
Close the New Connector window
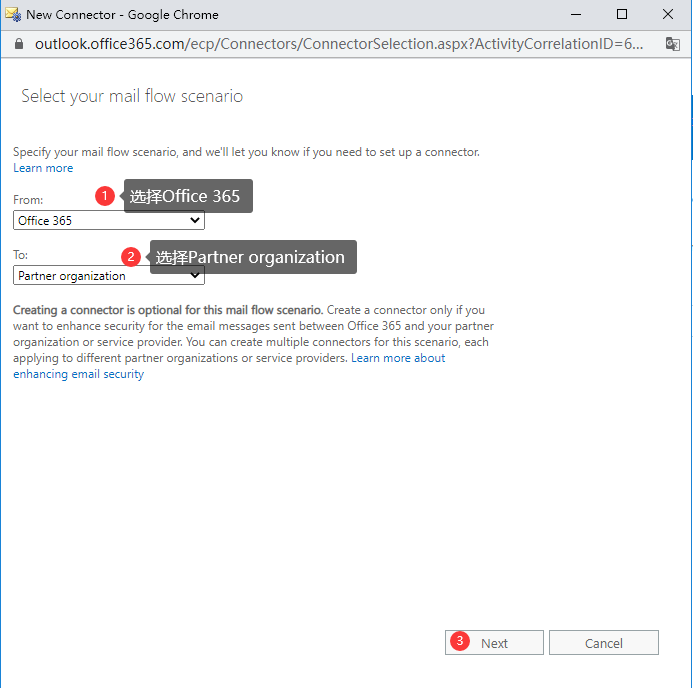click(668, 15)
